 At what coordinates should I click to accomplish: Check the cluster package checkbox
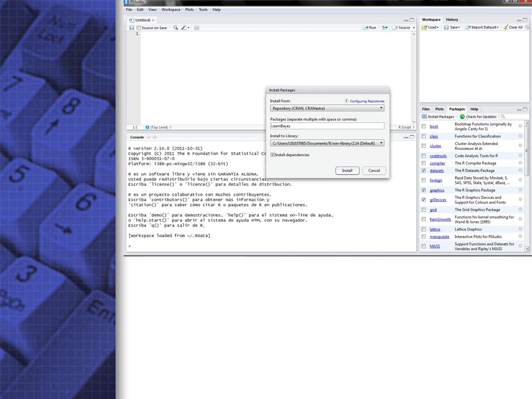[423, 146]
